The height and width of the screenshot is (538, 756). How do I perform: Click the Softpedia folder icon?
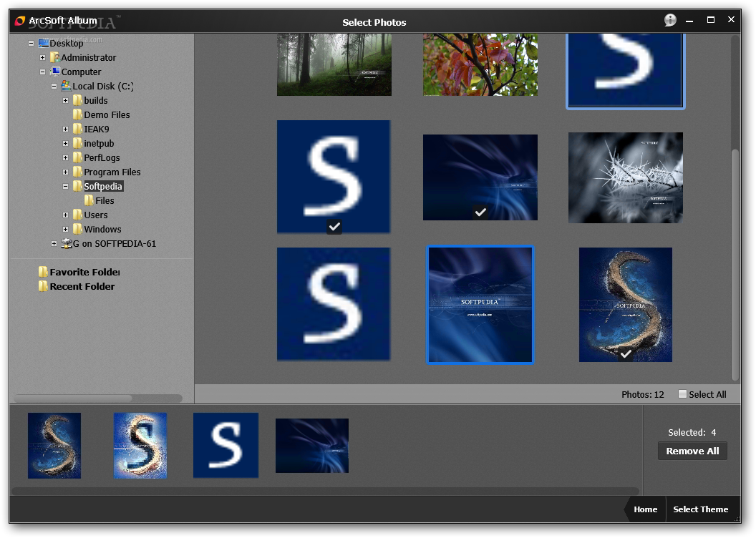pos(77,187)
